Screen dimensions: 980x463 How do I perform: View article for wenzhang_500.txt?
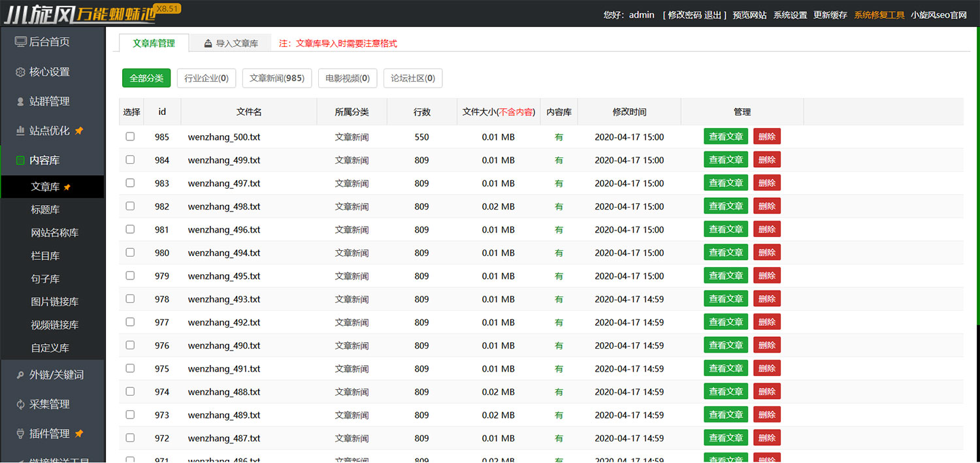726,136
